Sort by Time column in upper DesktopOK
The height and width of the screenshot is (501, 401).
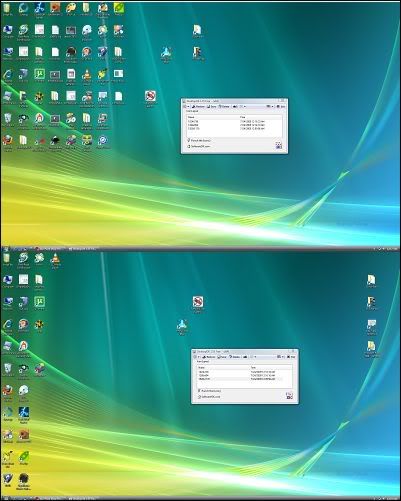pyautogui.click(x=260, y=117)
